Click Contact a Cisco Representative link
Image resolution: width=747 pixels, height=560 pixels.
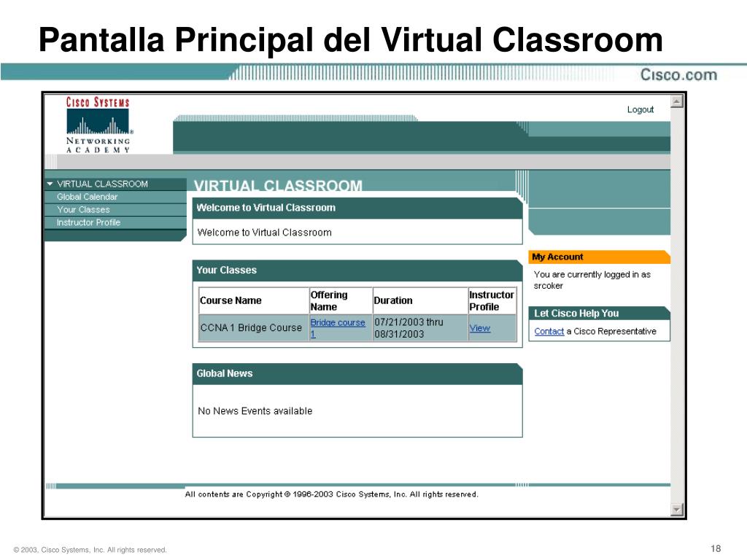(x=549, y=332)
